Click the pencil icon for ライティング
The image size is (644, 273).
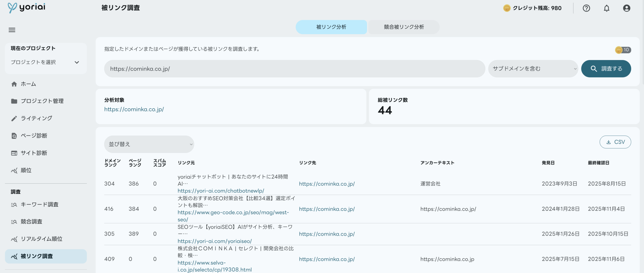coord(14,118)
